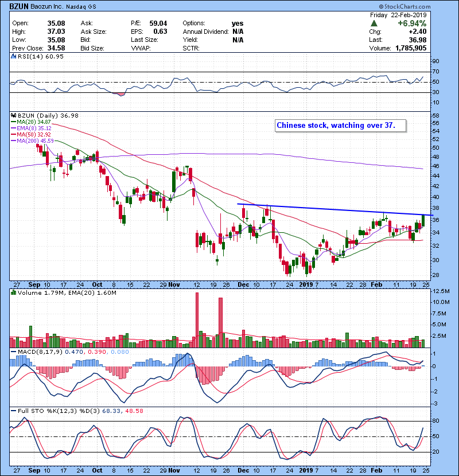Click the Yield label
This screenshot has height=476, width=459.
coord(190,40)
